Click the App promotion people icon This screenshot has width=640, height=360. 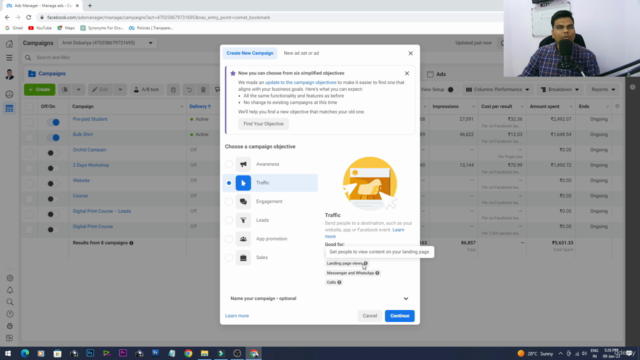point(243,239)
